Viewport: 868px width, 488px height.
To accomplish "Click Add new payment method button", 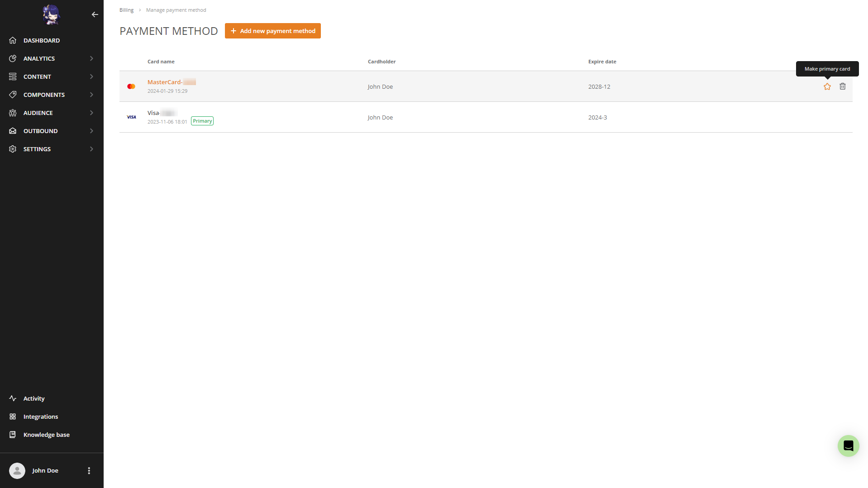I will coord(272,31).
